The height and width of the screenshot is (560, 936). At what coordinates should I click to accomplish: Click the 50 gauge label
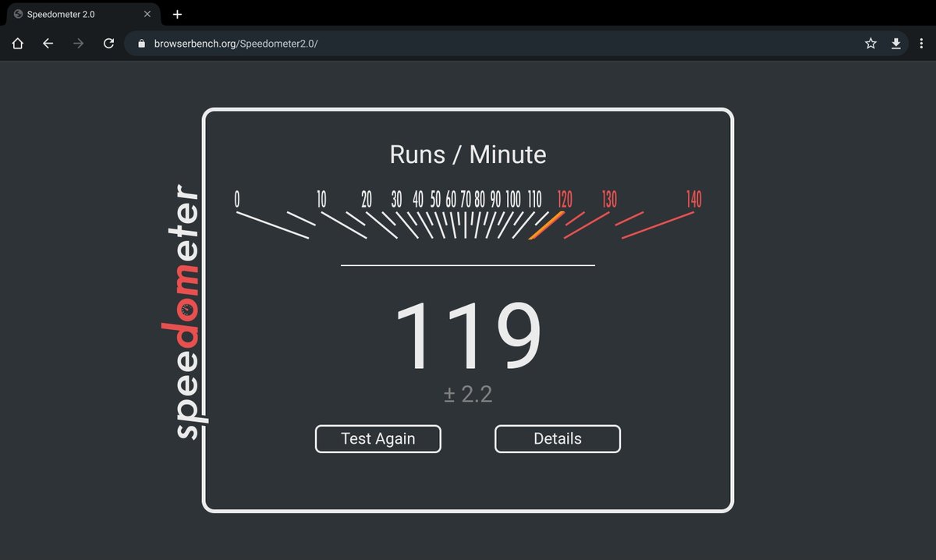coord(435,200)
